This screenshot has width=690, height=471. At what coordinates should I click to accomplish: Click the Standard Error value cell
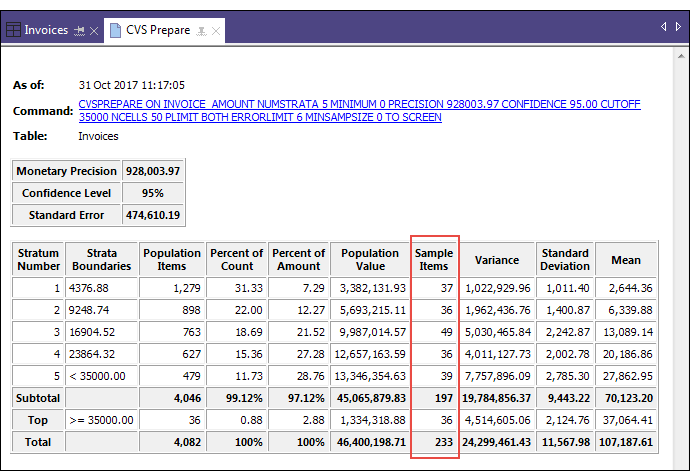[152, 215]
